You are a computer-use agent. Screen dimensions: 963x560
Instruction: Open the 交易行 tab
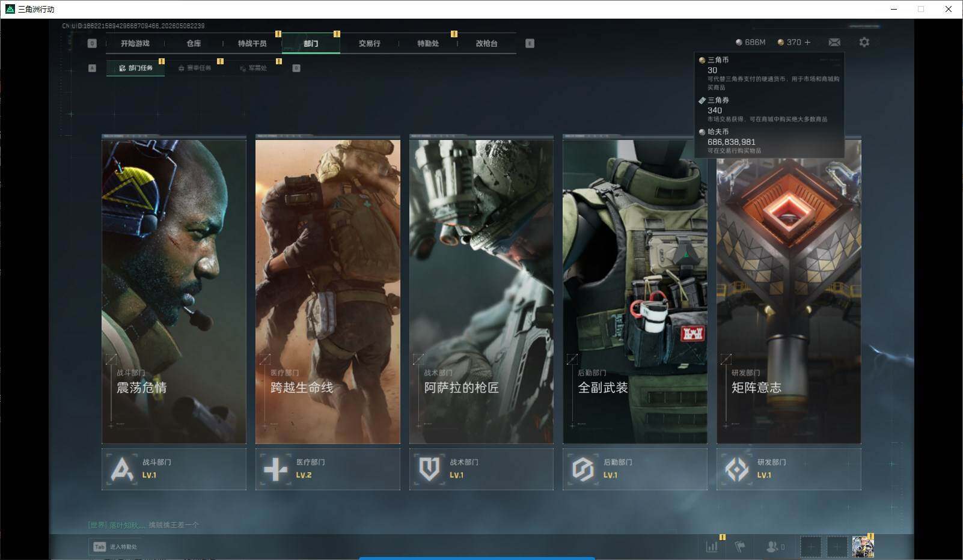(x=369, y=43)
